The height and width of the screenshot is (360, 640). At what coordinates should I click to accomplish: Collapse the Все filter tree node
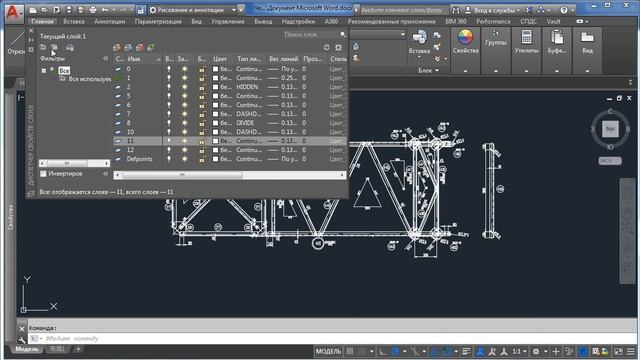(x=44, y=71)
